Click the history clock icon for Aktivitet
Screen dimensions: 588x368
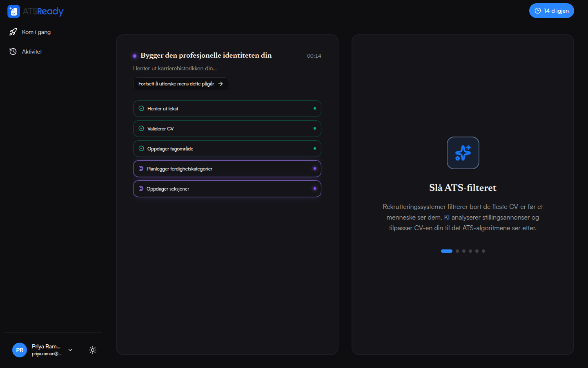click(13, 52)
